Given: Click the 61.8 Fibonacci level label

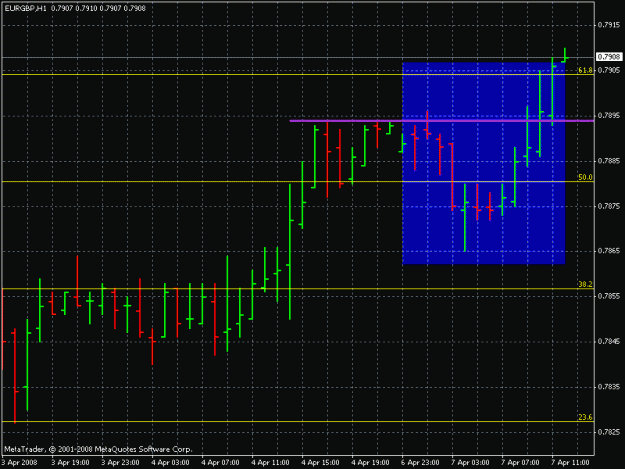Looking at the screenshot, I should tap(585, 70).
